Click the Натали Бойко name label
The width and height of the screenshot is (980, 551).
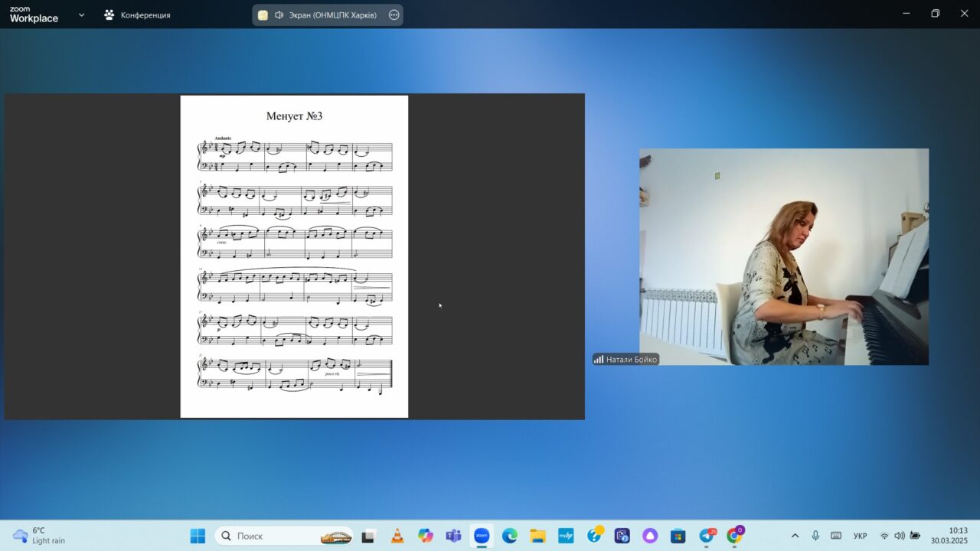[x=632, y=360]
